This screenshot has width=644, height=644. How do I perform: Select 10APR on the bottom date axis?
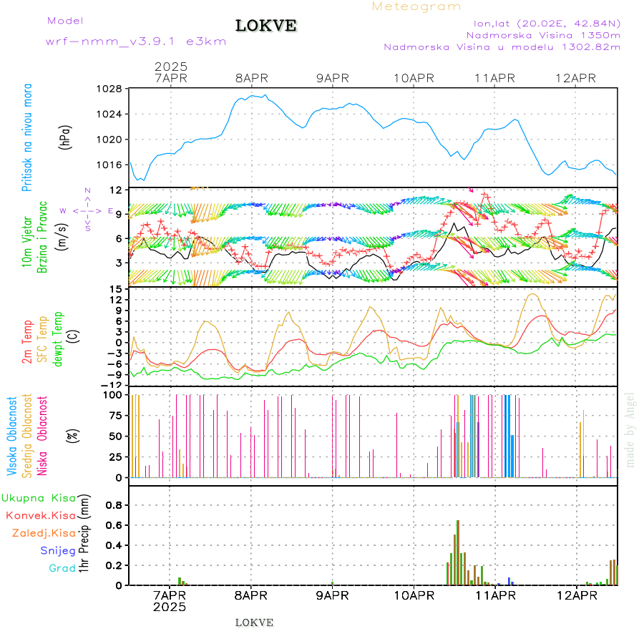413,595
